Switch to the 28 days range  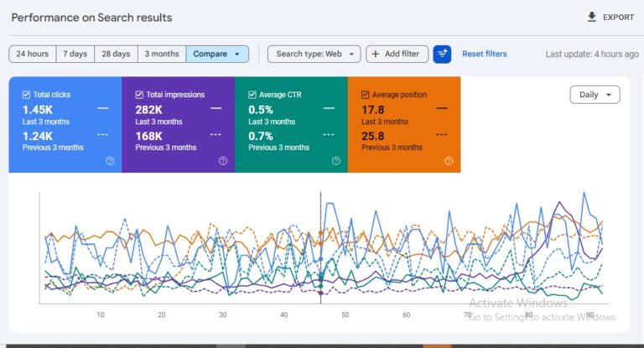pos(116,54)
